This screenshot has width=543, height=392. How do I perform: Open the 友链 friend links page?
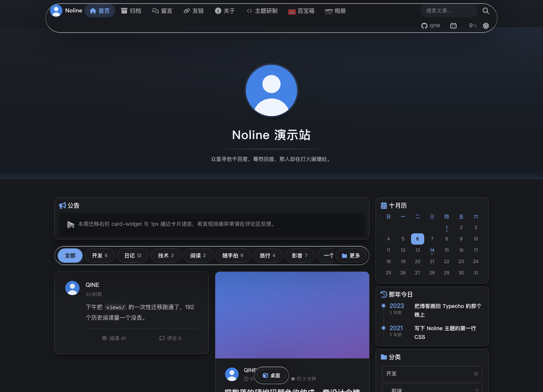tap(193, 11)
